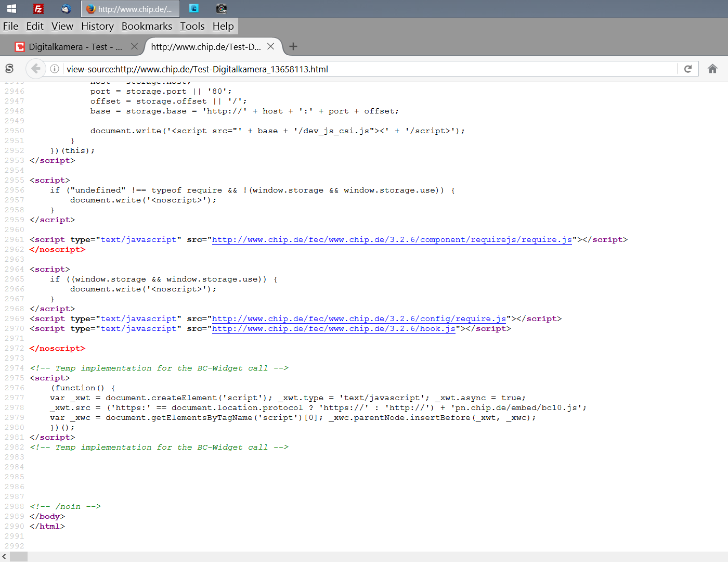
Task: Click the '}) (this);' line
Action: [x=73, y=150]
